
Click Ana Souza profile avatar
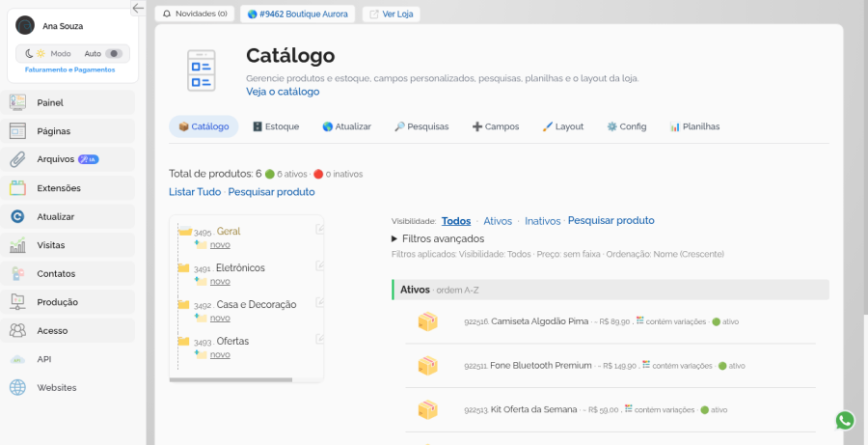click(25, 25)
